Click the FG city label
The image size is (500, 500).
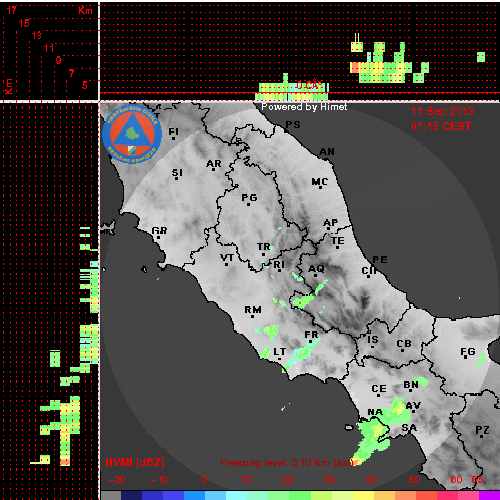pos(468,352)
